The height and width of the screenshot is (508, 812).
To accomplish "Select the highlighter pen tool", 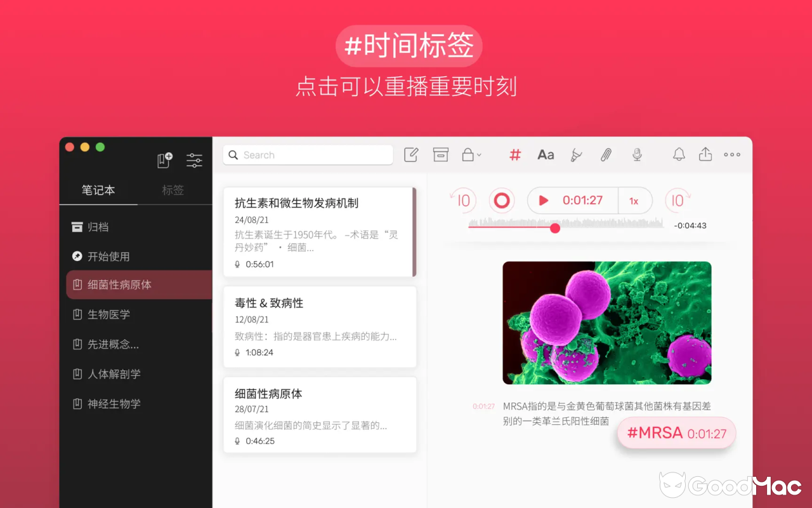I will [x=576, y=154].
